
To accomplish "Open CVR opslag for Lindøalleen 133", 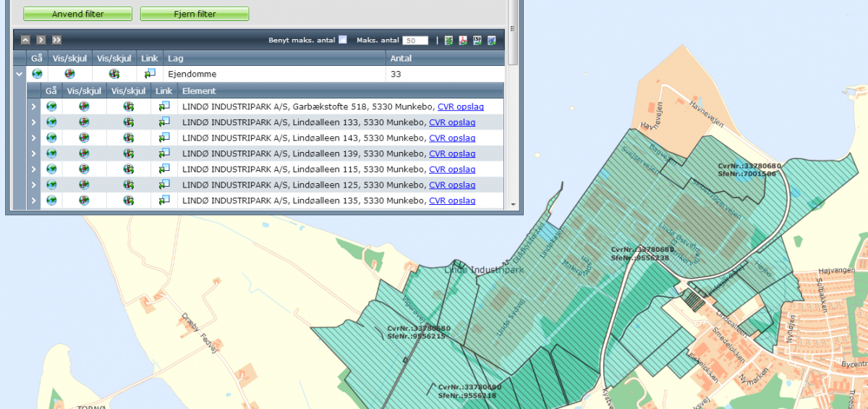I will (452, 122).
